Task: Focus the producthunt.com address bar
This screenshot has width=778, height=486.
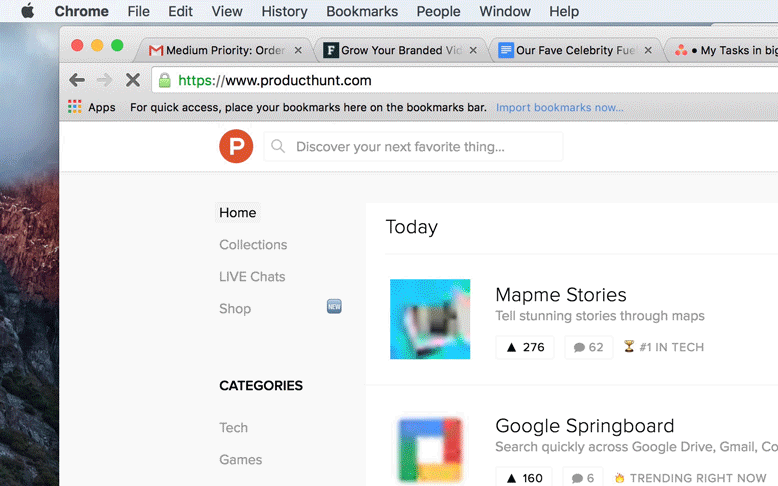Action: (x=466, y=80)
